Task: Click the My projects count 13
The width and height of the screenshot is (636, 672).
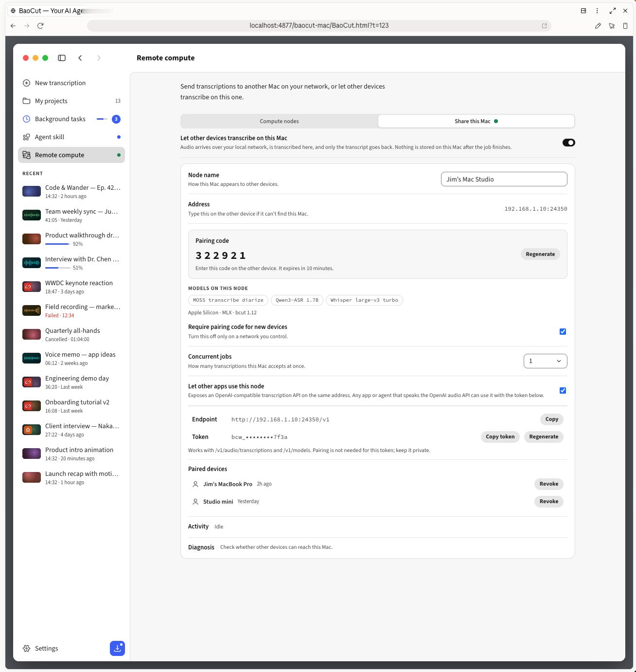Action: [x=118, y=101]
